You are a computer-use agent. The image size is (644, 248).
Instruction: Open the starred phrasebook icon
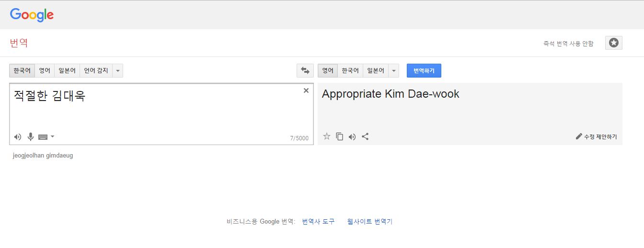pyautogui.click(x=613, y=43)
